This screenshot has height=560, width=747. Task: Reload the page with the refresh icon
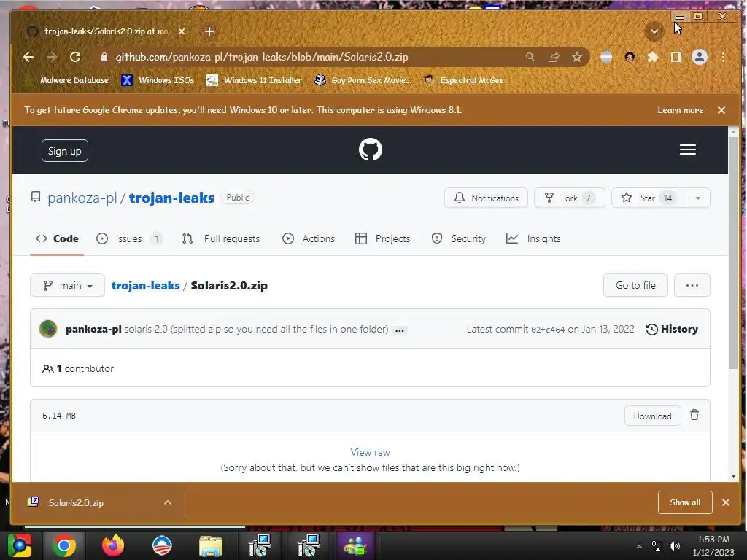pos(75,57)
